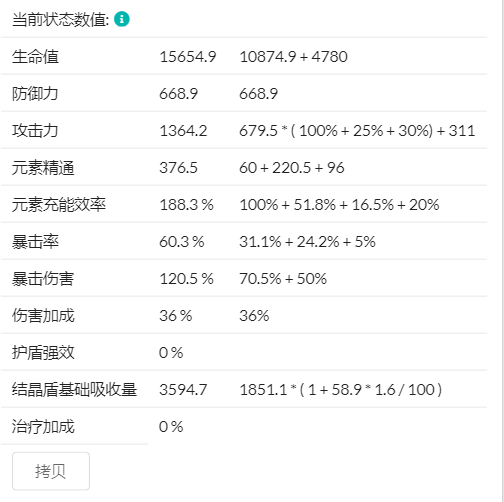Click the 拷贝 button

pos(51,471)
